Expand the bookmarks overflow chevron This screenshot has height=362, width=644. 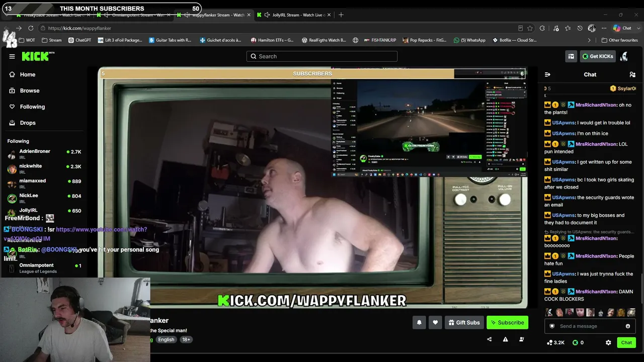[x=589, y=40]
